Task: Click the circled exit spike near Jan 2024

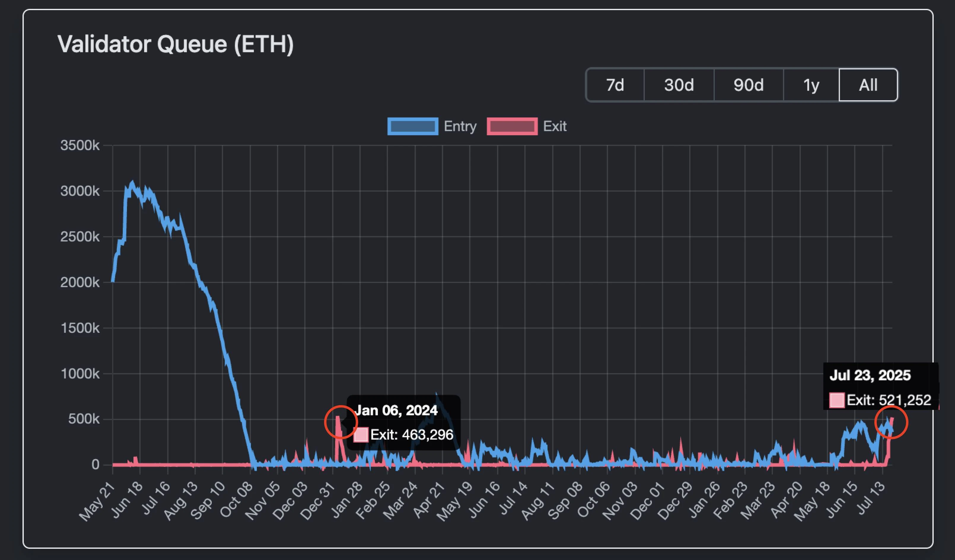Action: point(341,421)
